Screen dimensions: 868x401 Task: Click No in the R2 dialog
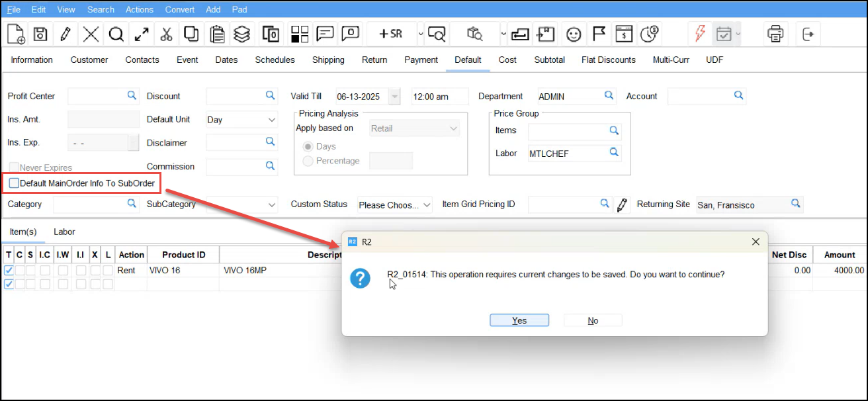(593, 320)
